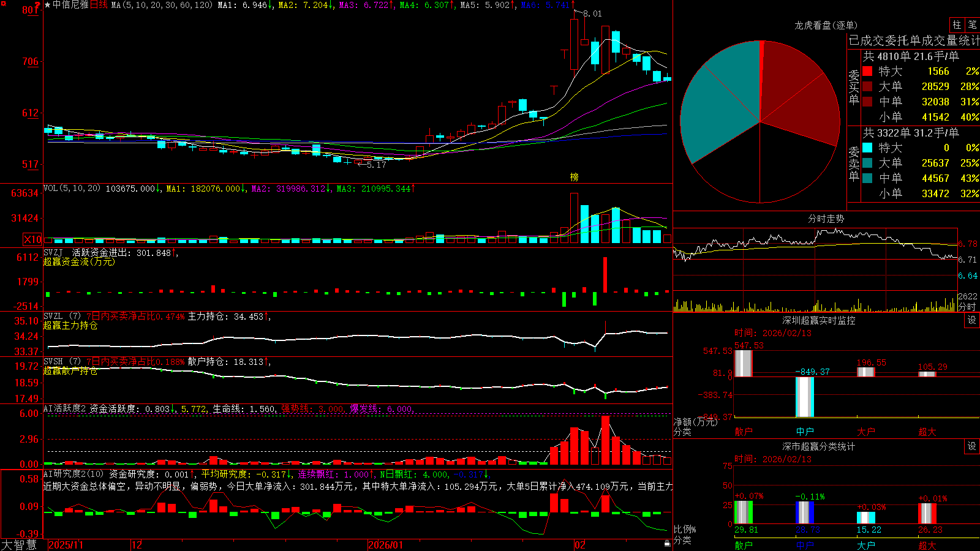Select the 02 month marker on the timeline
This screenshot has height=551, width=980.
tap(580, 545)
